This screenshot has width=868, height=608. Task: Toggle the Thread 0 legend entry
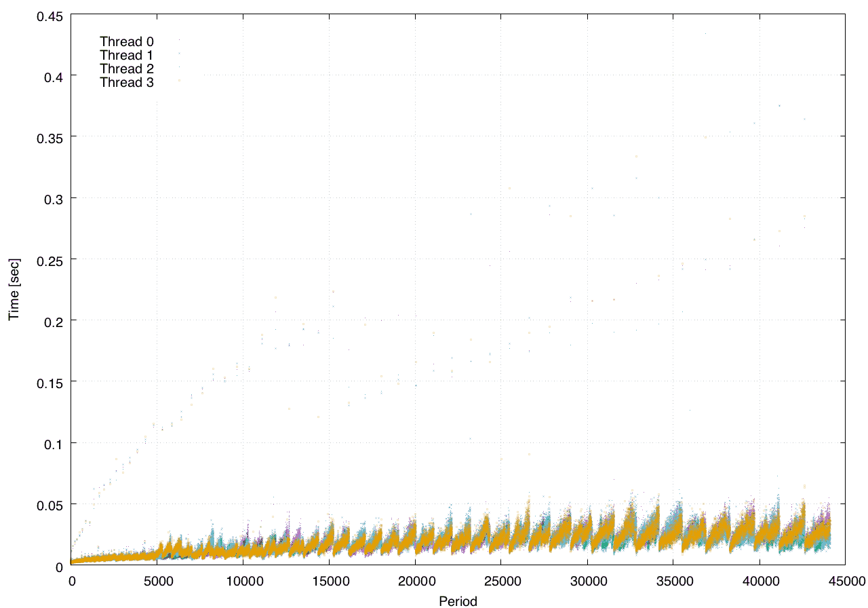[127, 41]
